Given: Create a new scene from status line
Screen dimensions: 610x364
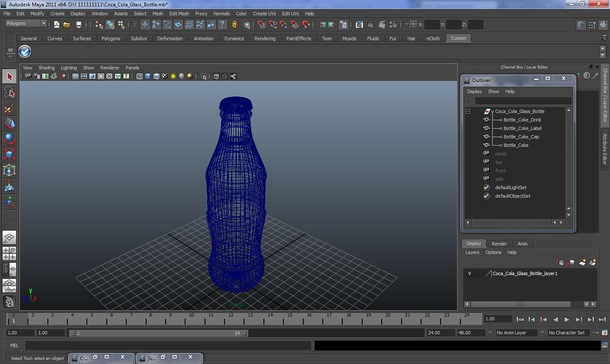Looking at the screenshot, I should point(56,25).
